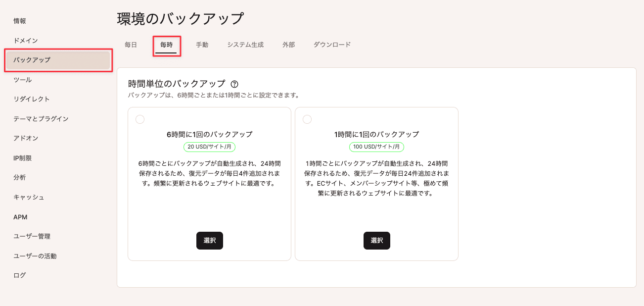This screenshot has height=306, width=644.
Task: Navigate to リダイレクト settings
Action: [31, 99]
